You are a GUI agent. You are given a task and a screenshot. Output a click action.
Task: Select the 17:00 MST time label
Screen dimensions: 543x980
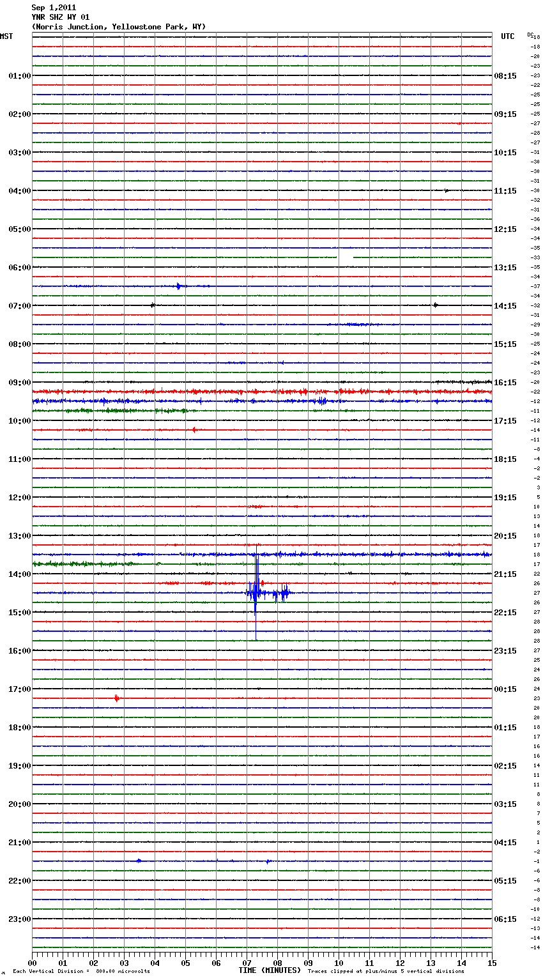19,689
